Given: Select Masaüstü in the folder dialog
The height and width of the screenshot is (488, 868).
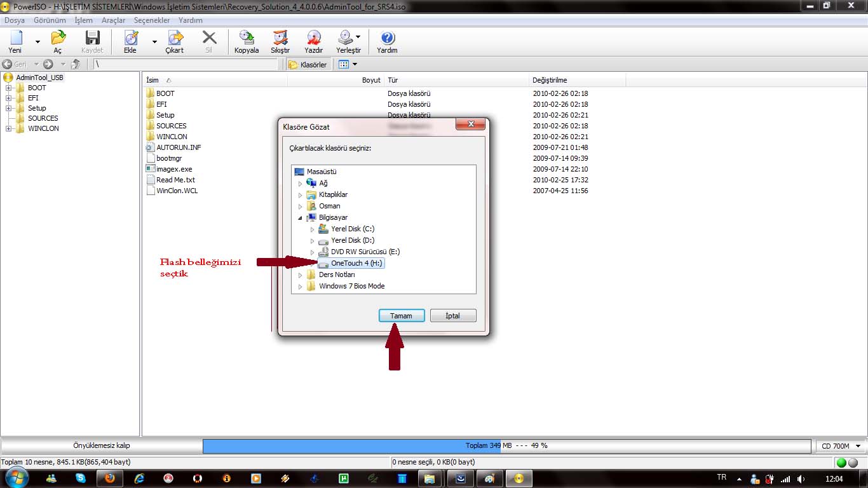Looking at the screenshot, I should click(322, 172).
